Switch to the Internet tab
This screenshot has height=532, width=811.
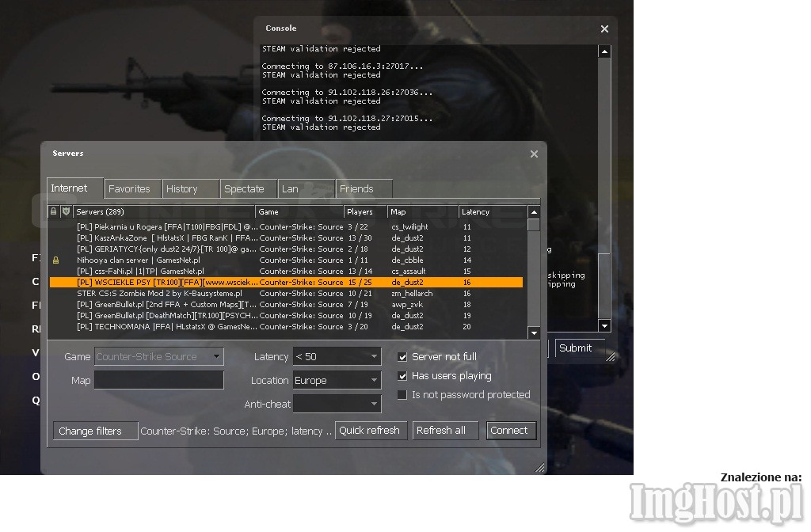(75, 188)
